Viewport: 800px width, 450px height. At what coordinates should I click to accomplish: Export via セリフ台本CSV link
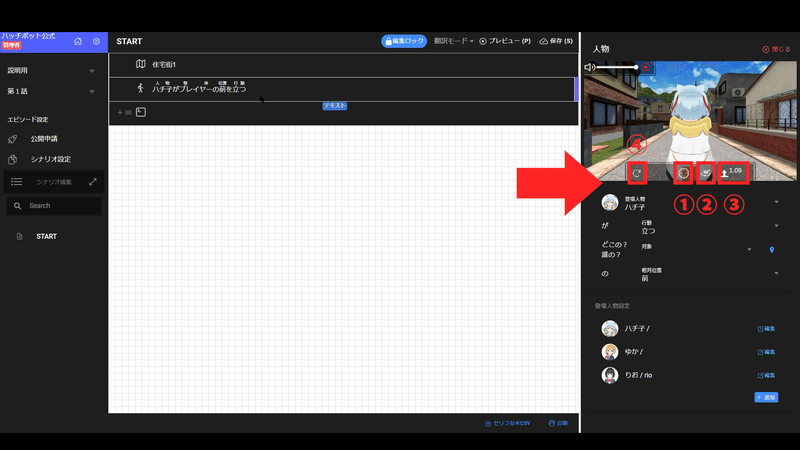[x=508, y=423]
